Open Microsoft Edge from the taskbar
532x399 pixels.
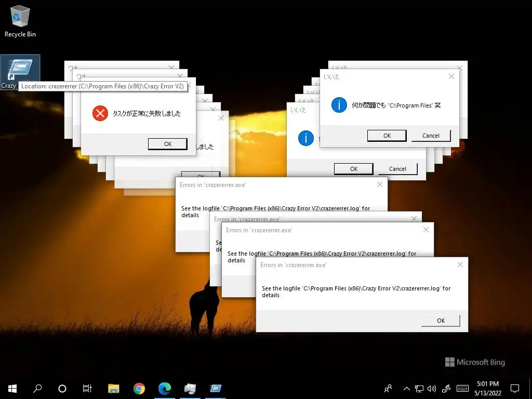(x=165, y=389)
